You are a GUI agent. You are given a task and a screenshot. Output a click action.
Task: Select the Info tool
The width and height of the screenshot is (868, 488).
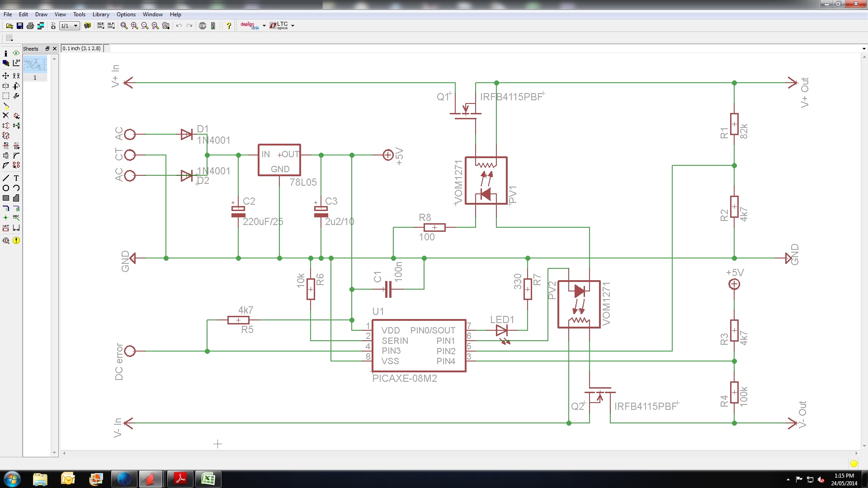(x=6, y=53)
